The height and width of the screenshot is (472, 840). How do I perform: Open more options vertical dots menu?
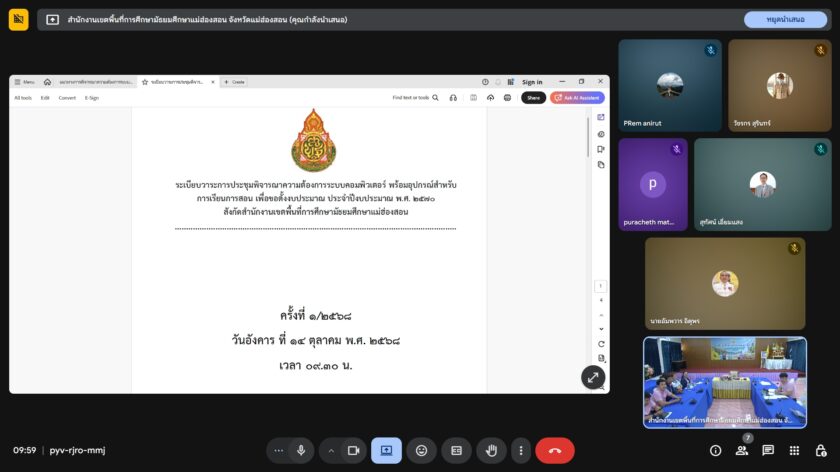tap(520, 451)
